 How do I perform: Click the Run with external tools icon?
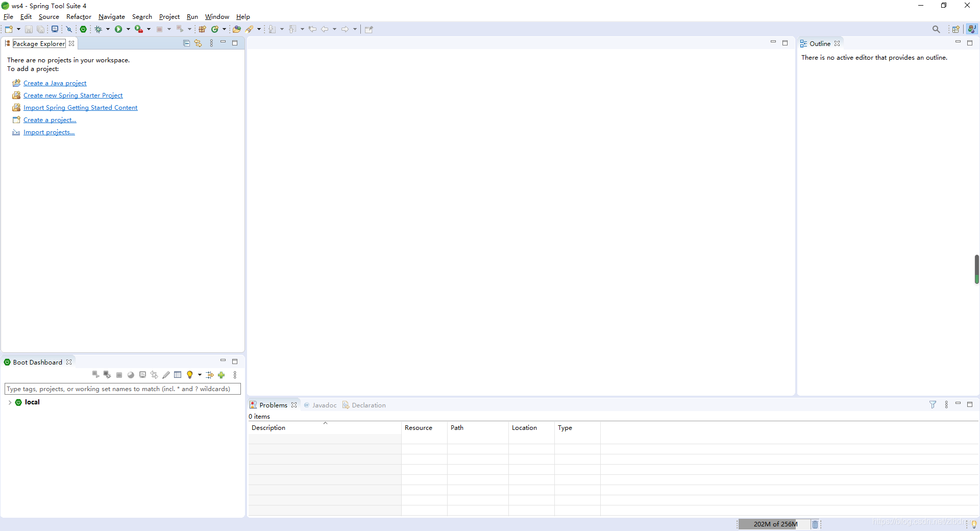138,29
